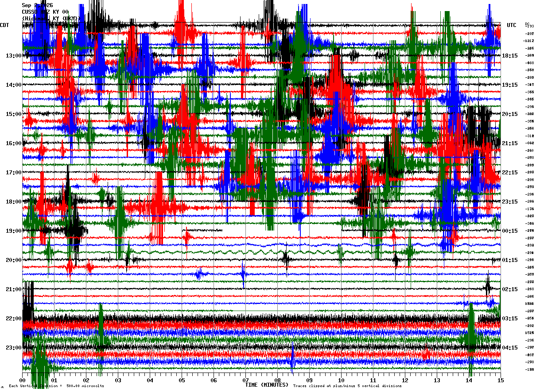Image resolution: width=536 pixels, height=392 pixels.
Task: Select minute 00 on the time axis
Action: click(x=22, y=380)
